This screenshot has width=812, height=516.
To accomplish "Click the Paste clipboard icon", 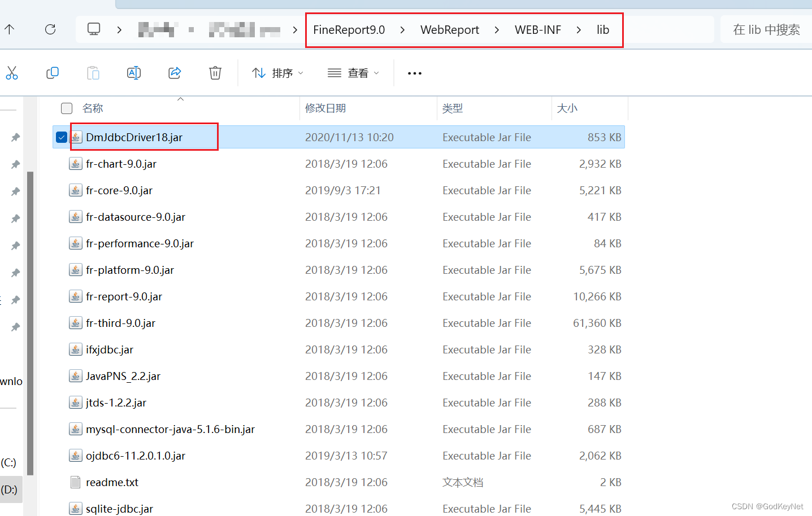I will point(93,73).
